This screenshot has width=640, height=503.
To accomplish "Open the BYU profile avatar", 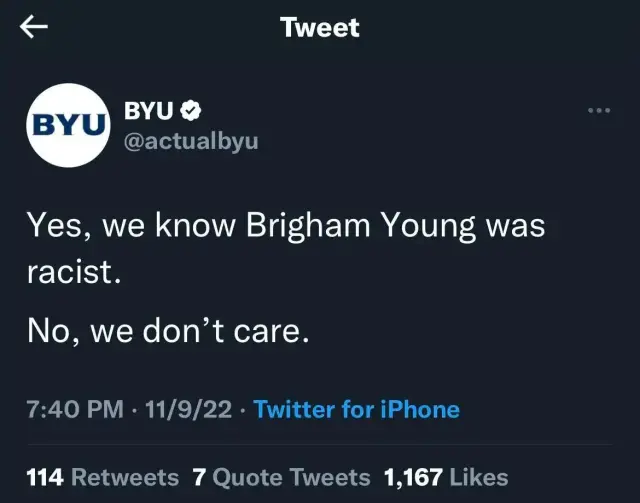I will click(x=69, y=124).
